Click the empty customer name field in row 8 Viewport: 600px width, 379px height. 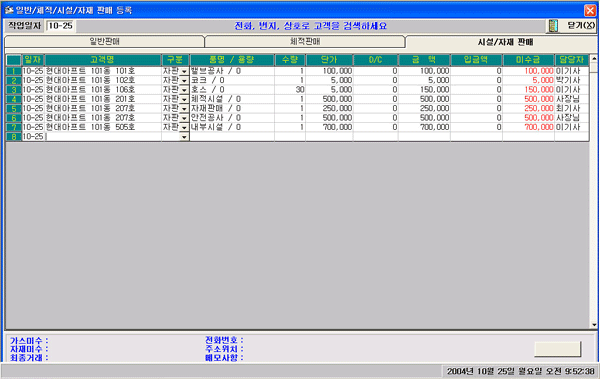pos(103,137)
